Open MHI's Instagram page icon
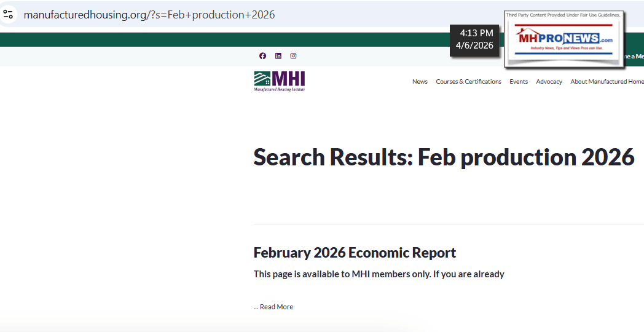The width and height of the screenshot is (644, 332). [293, 56]
